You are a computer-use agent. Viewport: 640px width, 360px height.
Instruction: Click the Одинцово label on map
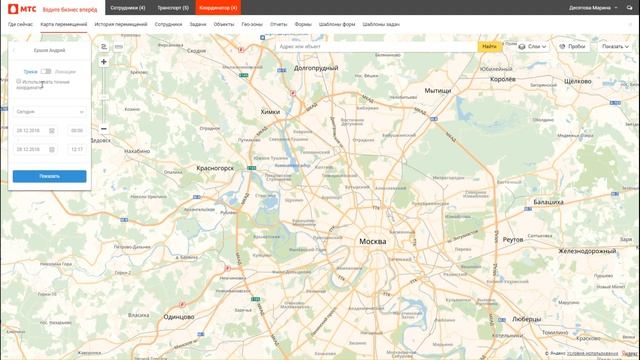(x=179, y=317)
